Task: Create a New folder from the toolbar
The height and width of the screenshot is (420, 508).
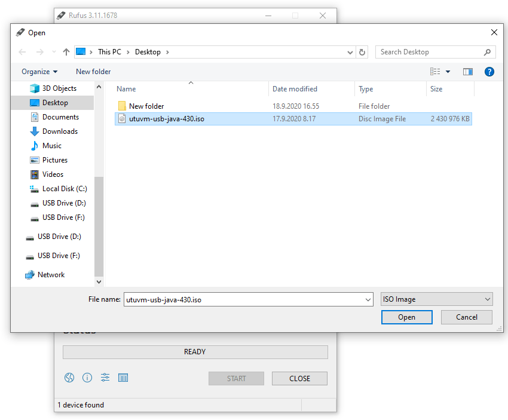Action: coord(93,72)
